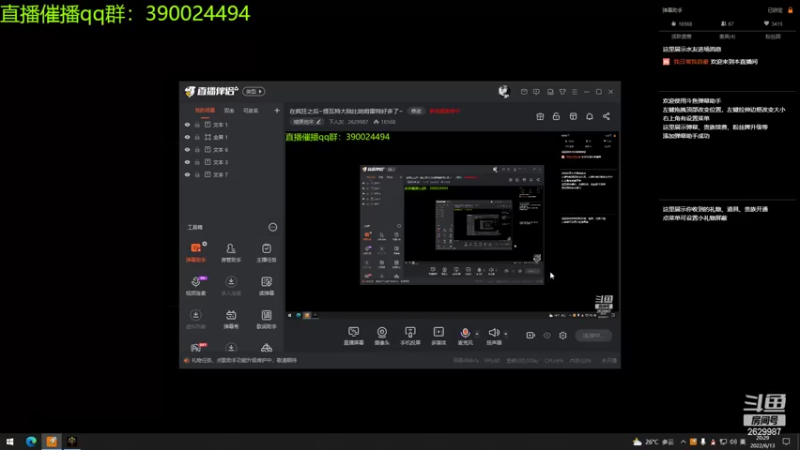
Task: Open the mail message icon in title bar
Action: click(x=524, y=92)
